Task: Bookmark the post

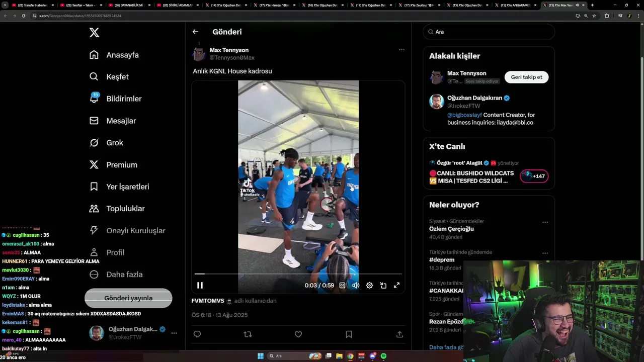Action: [x=349, y=334]
